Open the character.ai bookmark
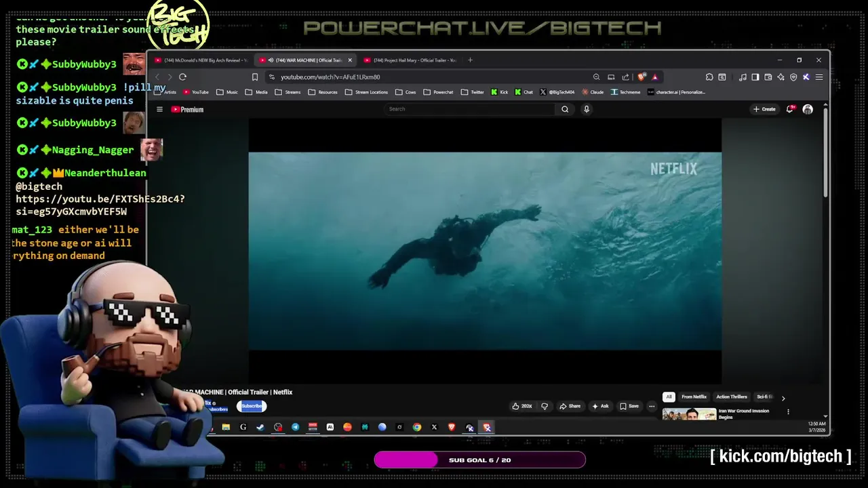This screenshot has width=868, height=488. 676,92
